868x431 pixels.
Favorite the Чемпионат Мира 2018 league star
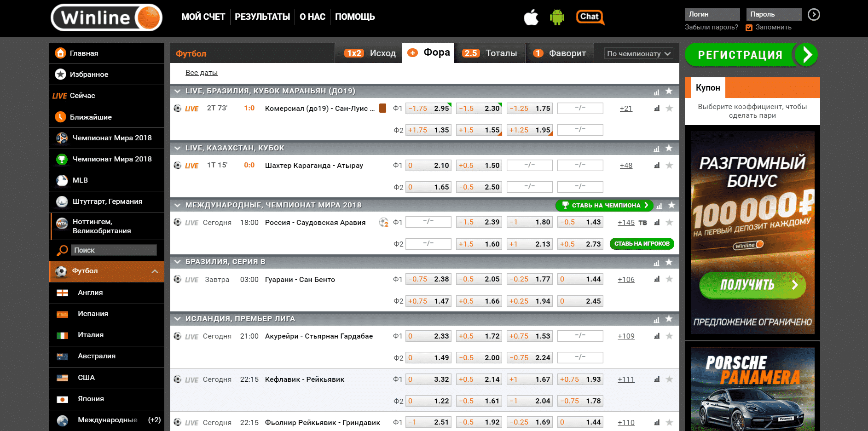672,205
